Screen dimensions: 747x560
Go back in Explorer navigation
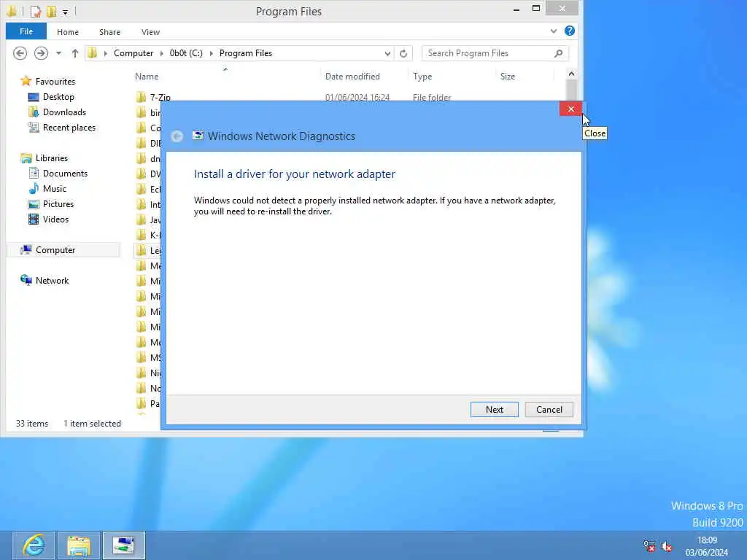click(20, 52)
